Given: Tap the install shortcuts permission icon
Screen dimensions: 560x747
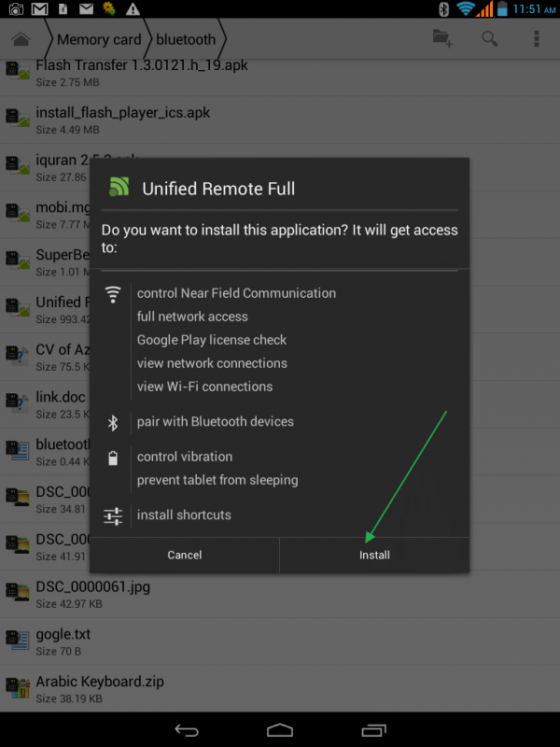Looking at the screenshot, I should [x=113, y=515].
